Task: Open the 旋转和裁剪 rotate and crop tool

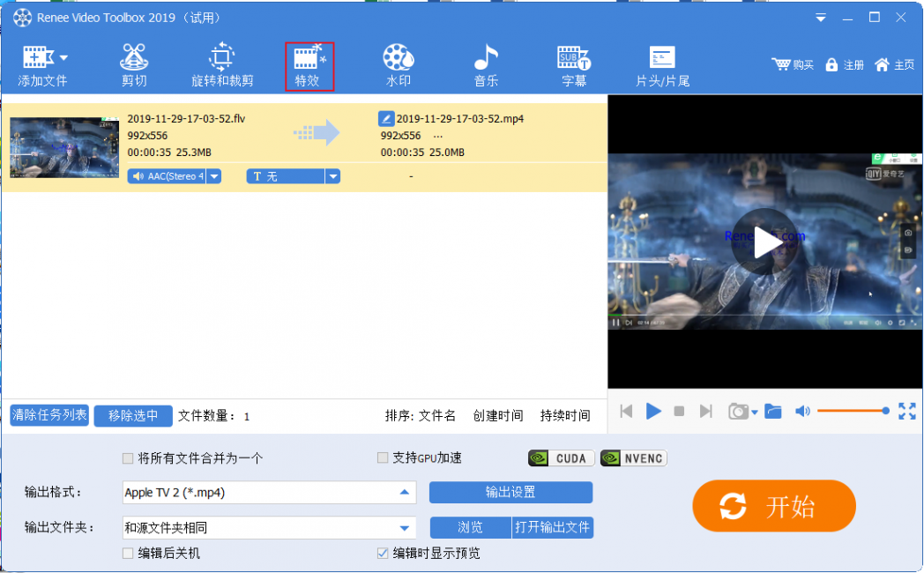Action: click(222, 66)
